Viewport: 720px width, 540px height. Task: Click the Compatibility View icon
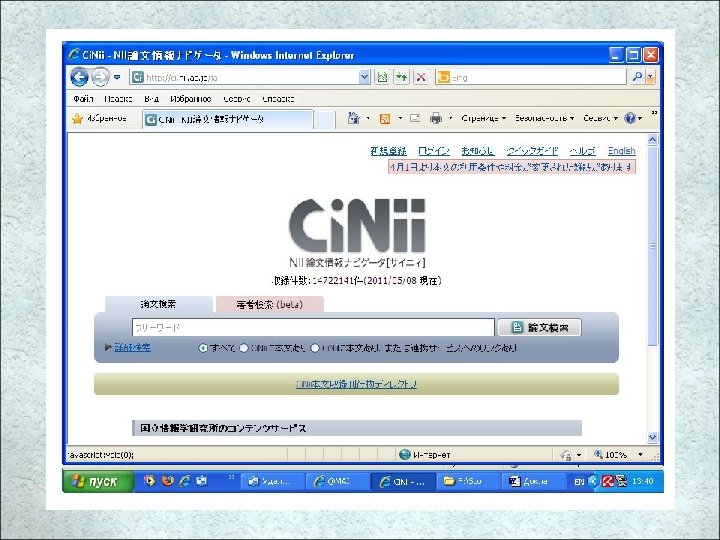[x=382, y=78]
